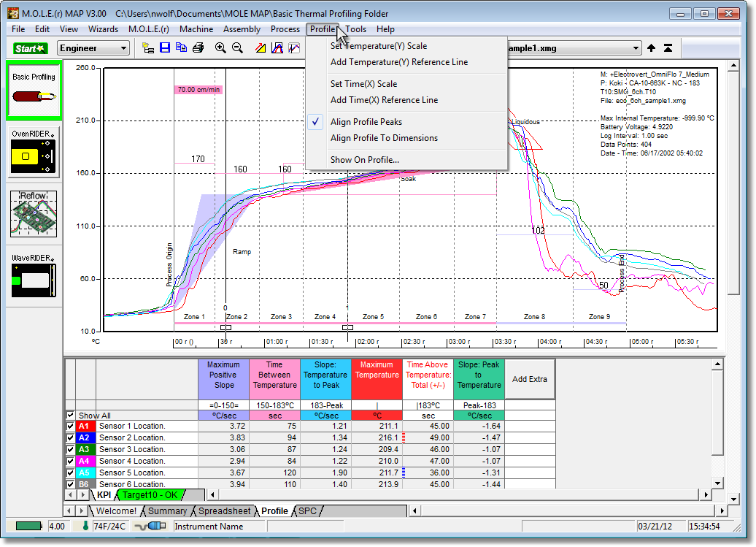Screen dimensions: 756x547
Task: Click the green Start wizard button
Action: [30, 48]
